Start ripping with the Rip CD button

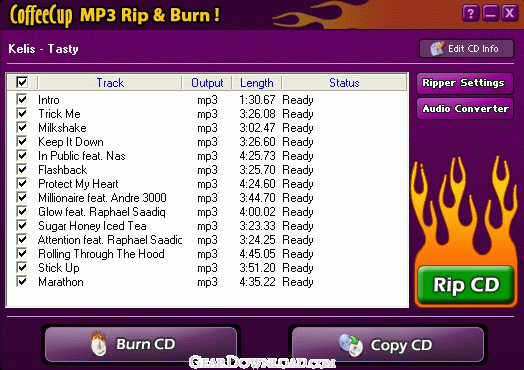click(x=466, y=285)
